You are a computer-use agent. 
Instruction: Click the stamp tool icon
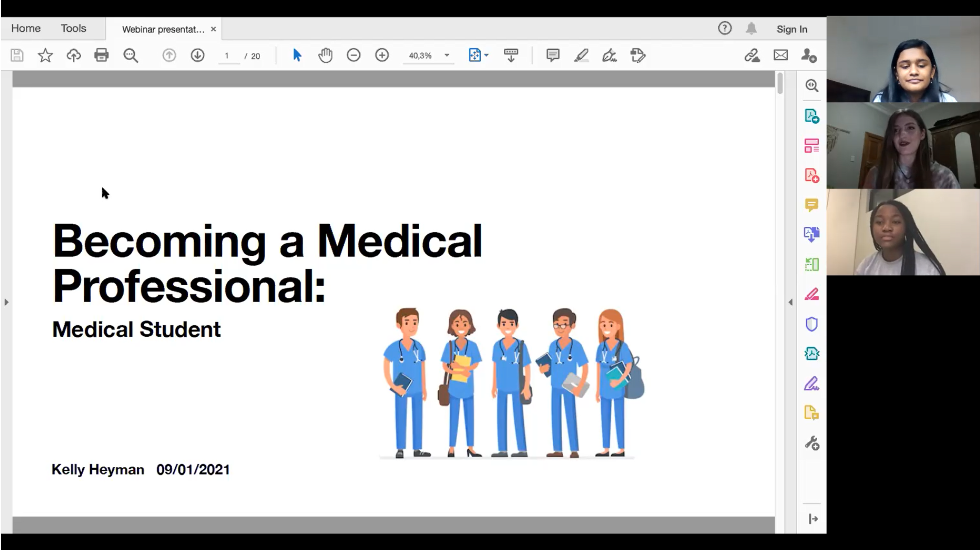[638, 55]
